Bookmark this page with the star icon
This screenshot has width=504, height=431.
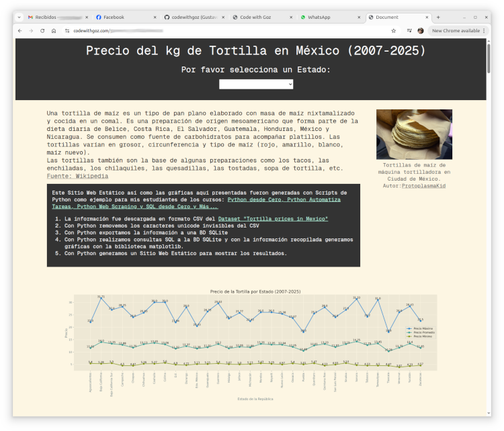tap(394, 31)
